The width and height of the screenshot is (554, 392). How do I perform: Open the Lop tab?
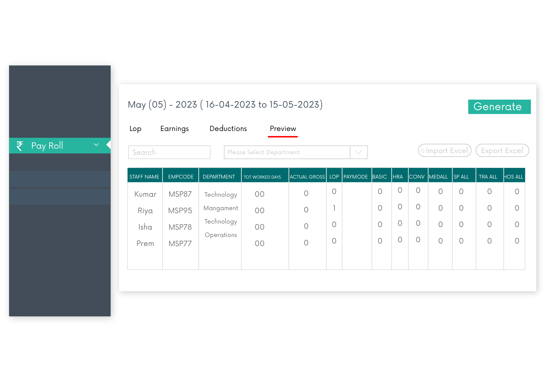pos(135,129)
